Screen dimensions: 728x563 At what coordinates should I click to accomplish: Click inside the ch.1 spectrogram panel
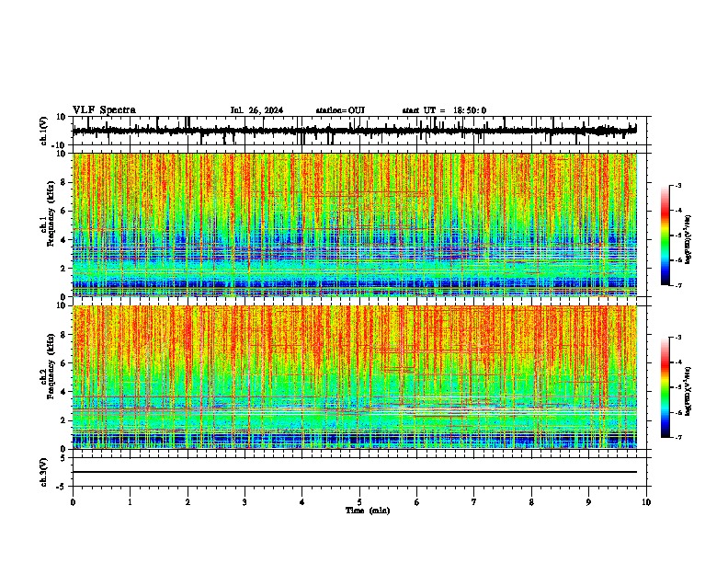click(355, 224)
